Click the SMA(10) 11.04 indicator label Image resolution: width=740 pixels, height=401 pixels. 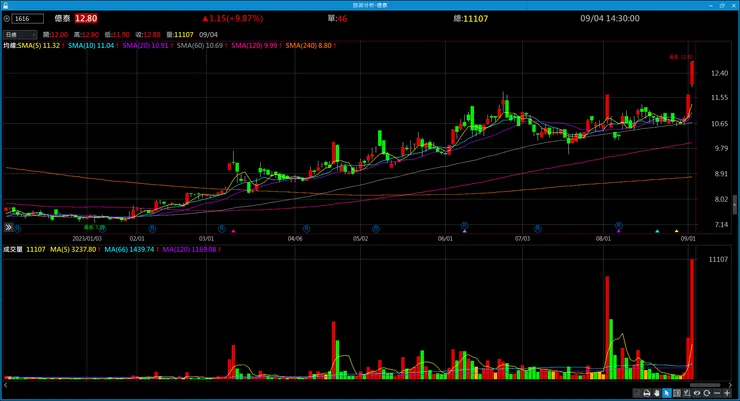[93, 45]
